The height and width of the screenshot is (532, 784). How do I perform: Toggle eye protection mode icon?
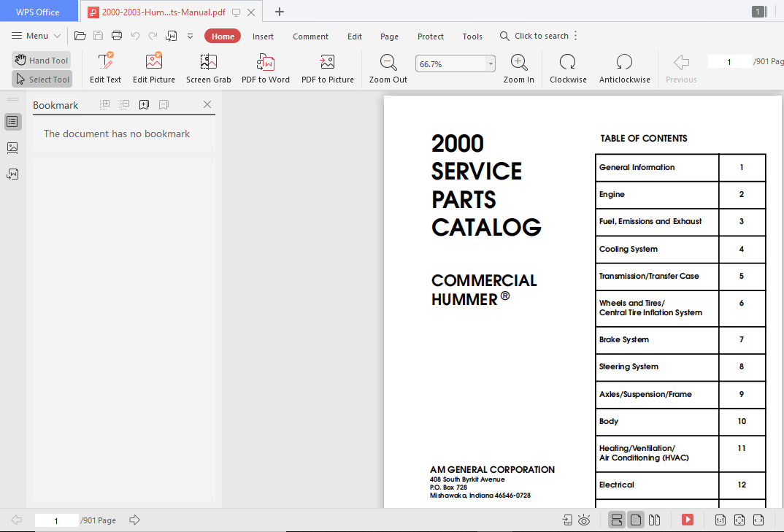(584, 520)
